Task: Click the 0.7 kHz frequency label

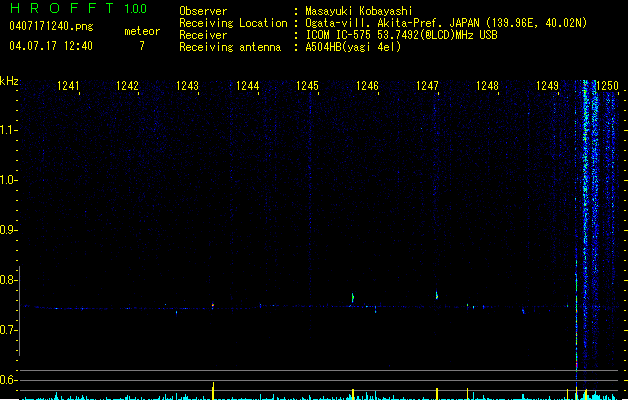Action: [x=8, y=330]
